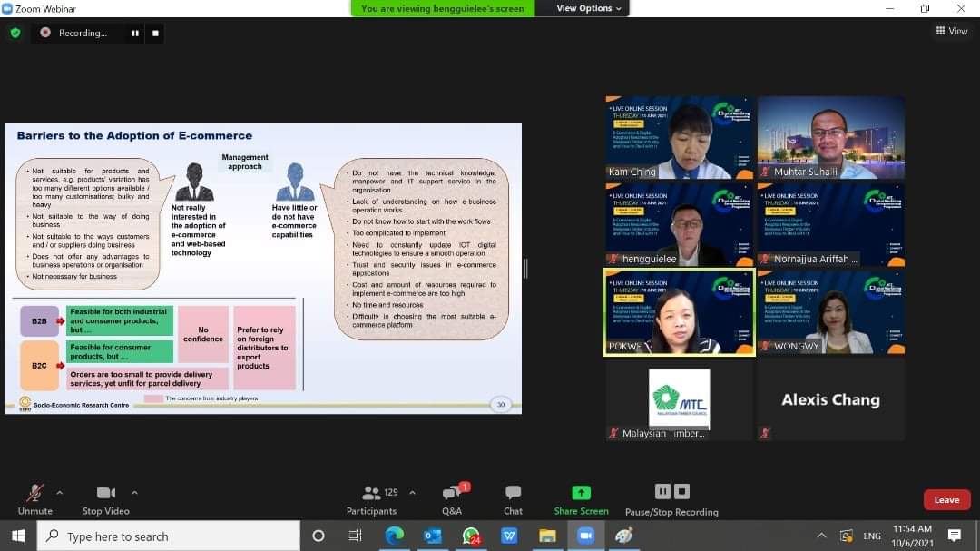Select Nornajjua Ariffah's video tile
The image size is (980, 551).
point(830,224)
